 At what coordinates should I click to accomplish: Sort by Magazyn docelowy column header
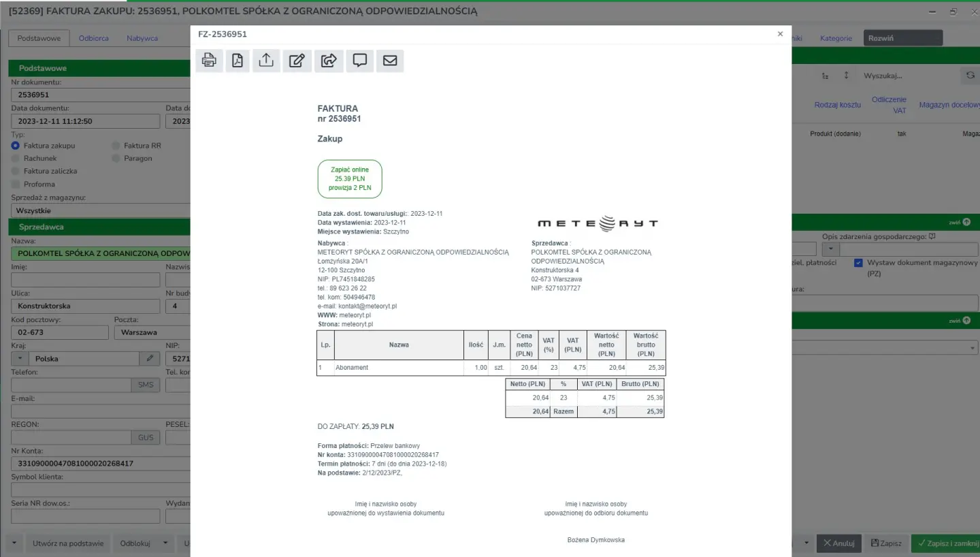point(949,105)
